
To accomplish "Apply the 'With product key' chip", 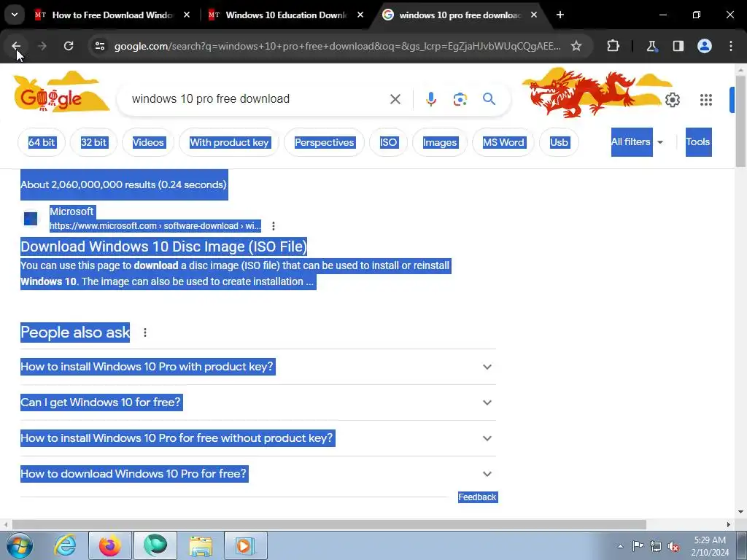I will click(x=229, y=142).
